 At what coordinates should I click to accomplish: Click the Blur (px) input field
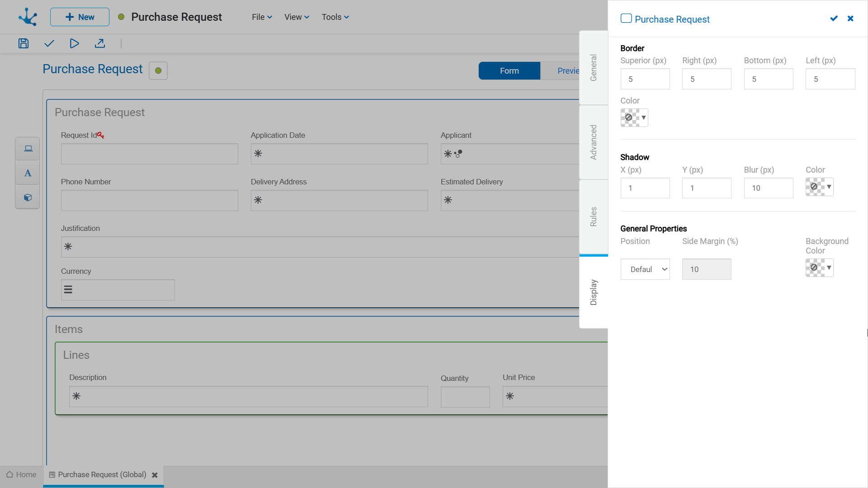point(768,188)
